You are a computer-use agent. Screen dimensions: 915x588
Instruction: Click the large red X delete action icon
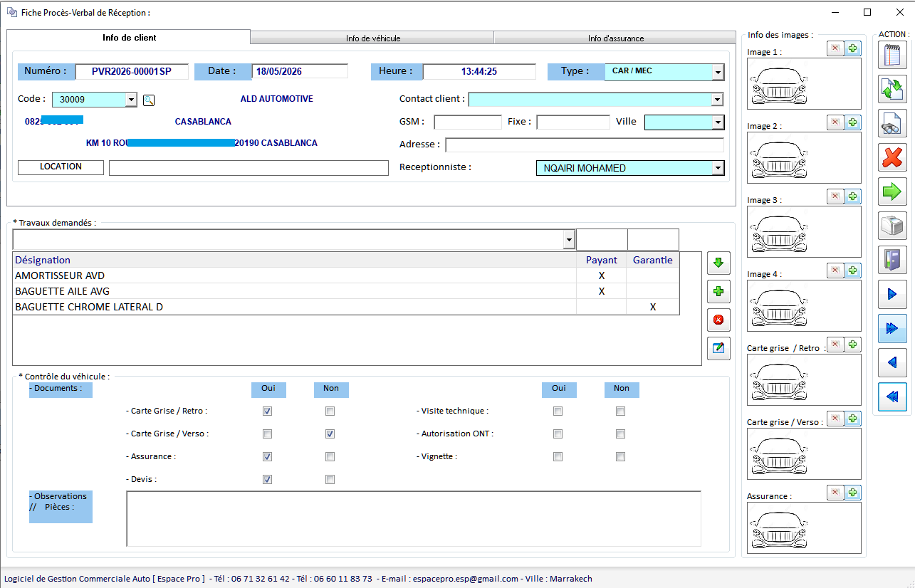point(892,157)
